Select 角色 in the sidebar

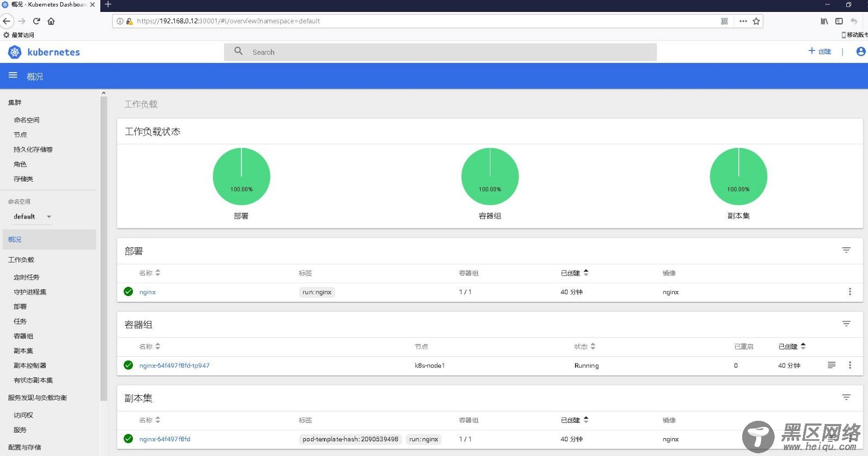pyautogui.click(x=20, y=164)
